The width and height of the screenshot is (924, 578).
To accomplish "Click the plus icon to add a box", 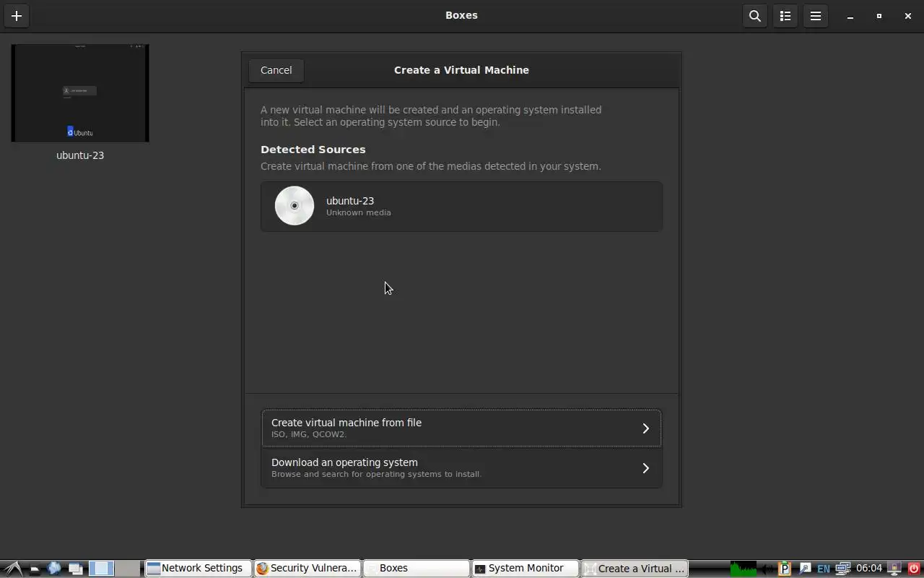I will (x=17, y=16).
